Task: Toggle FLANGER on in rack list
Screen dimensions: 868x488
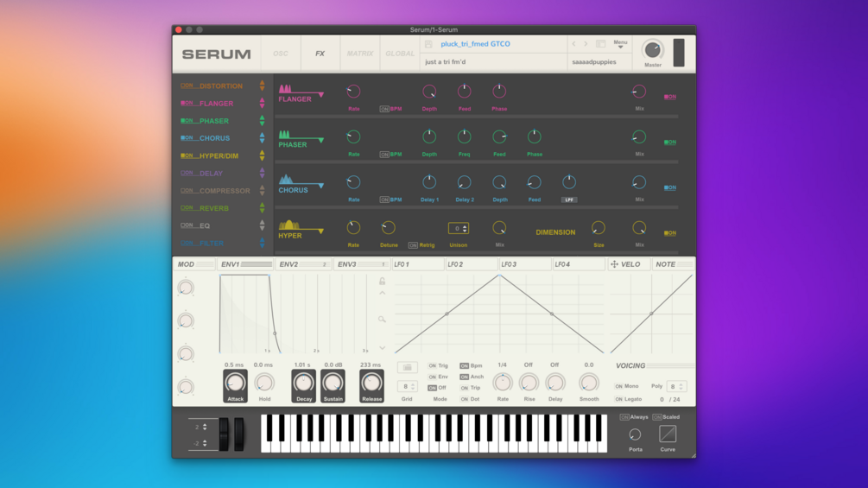Action: tap(187, 103)
